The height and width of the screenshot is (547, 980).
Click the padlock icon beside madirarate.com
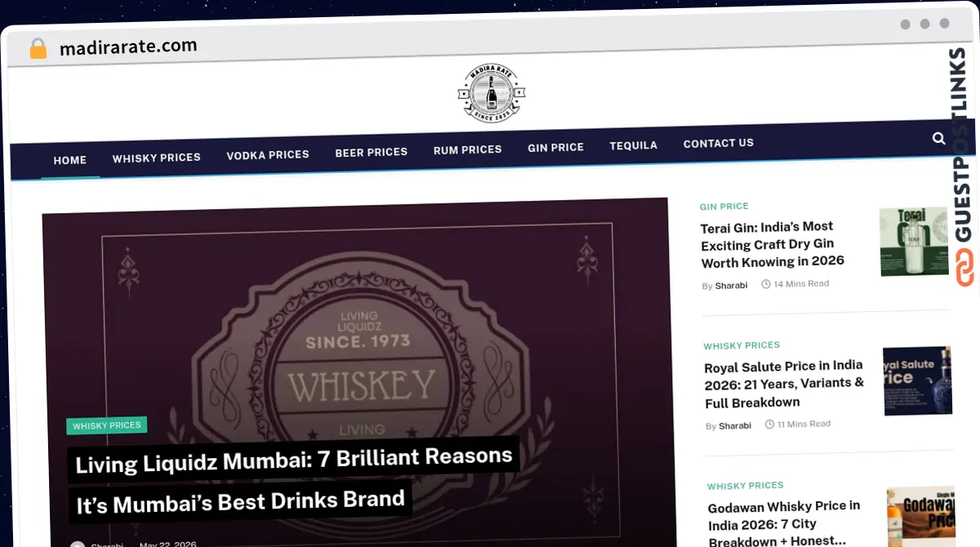click(38, 49)
